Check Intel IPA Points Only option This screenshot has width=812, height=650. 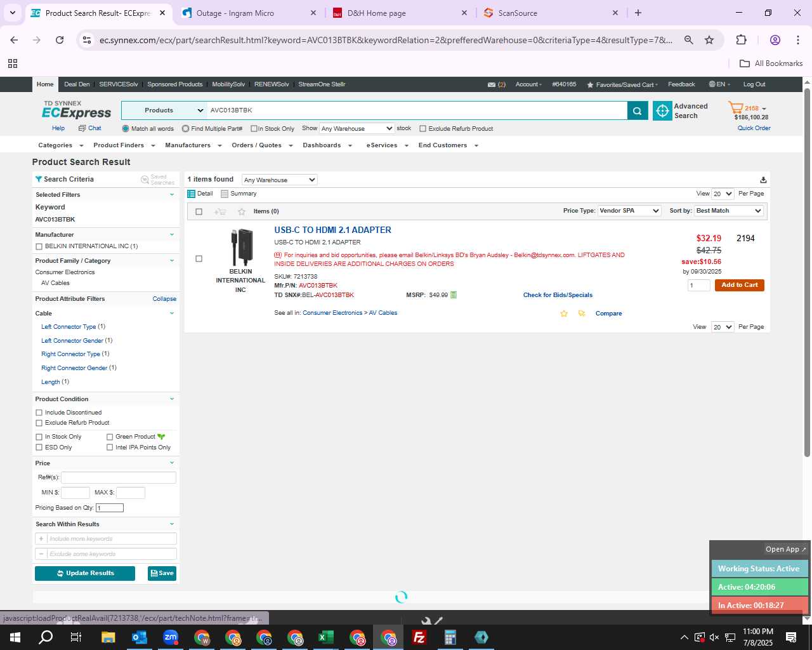point(110,448)
